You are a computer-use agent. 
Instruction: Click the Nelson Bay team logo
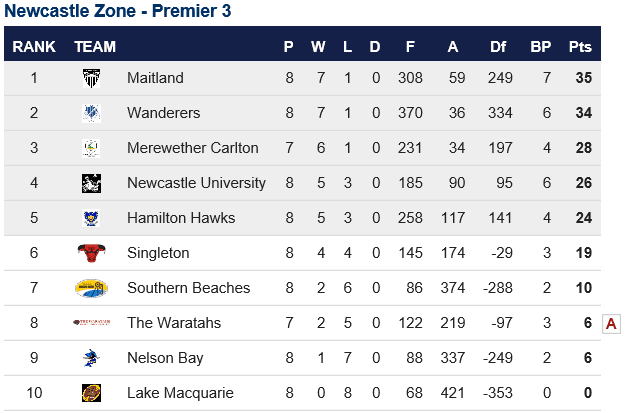point(91,358)
